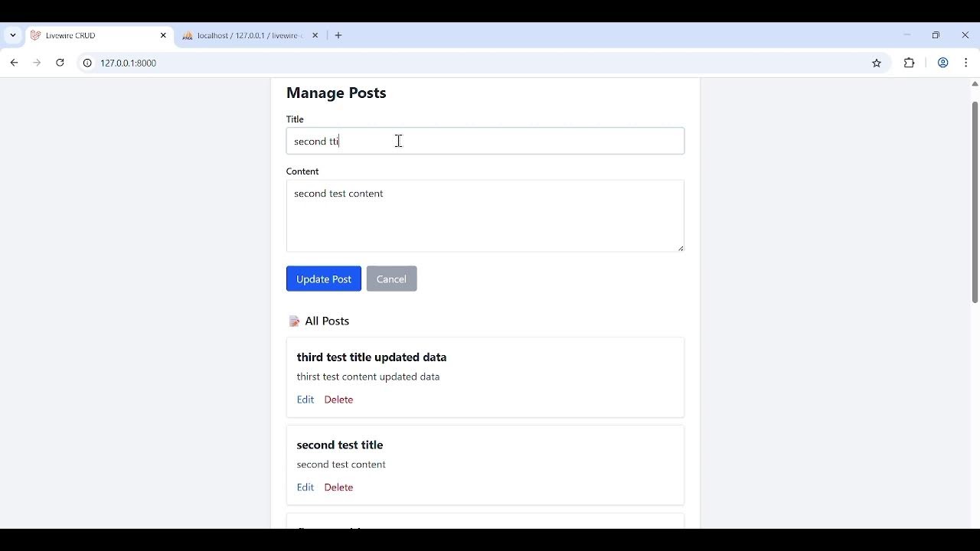The height and width of the screenshot is (551, 980).
Task: Open the Chrome three-dot menu
Action: point(966,64)
